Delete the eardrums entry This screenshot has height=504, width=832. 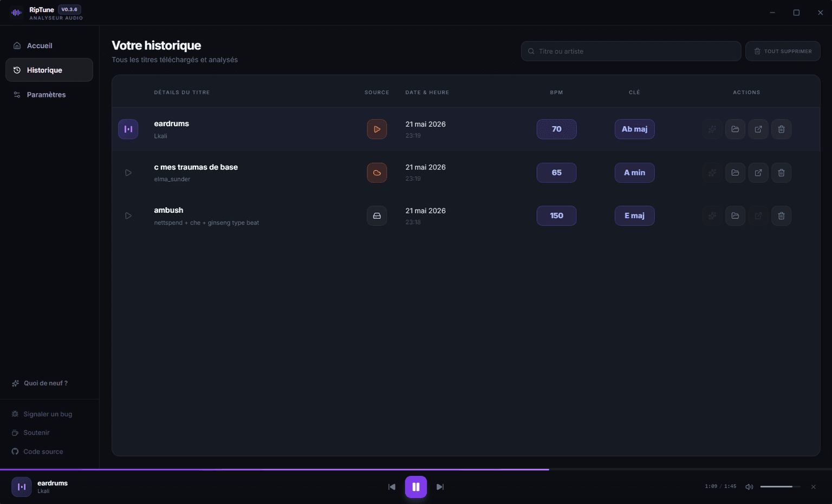(781, 129)
